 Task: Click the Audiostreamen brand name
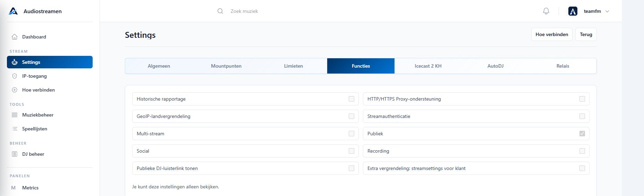click(x=43, y=11)
